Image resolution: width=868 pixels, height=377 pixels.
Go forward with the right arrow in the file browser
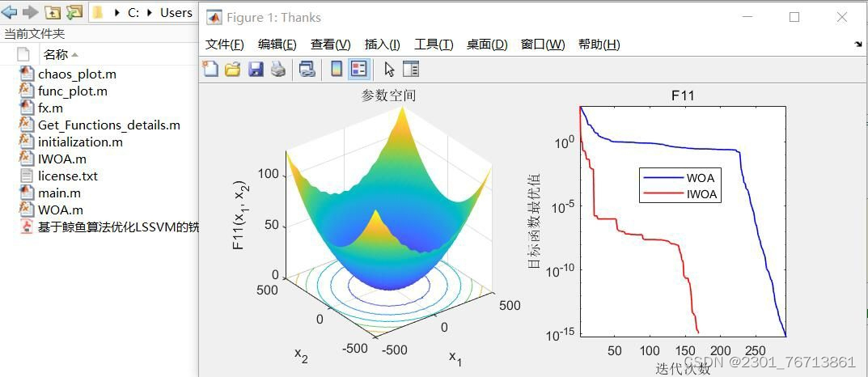coord(31,12)
